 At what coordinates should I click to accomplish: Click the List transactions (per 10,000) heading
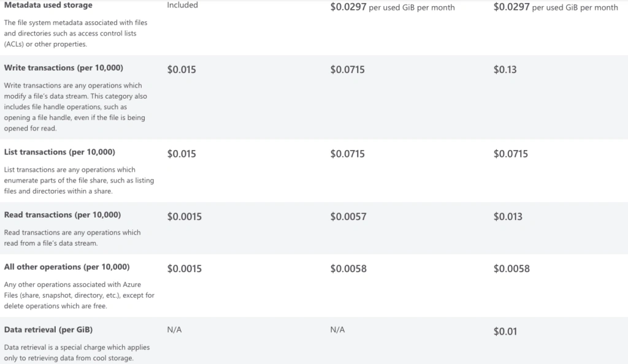coord(59,152)
